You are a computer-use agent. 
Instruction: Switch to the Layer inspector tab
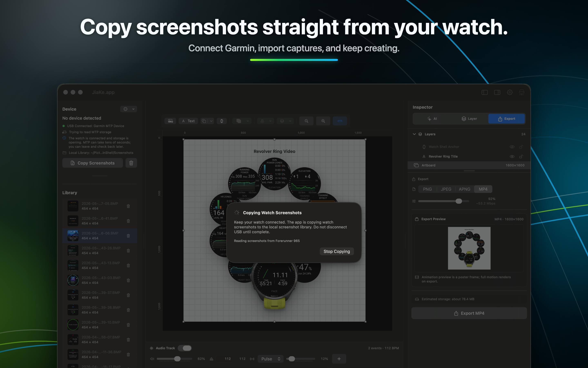tap(469, 119)
